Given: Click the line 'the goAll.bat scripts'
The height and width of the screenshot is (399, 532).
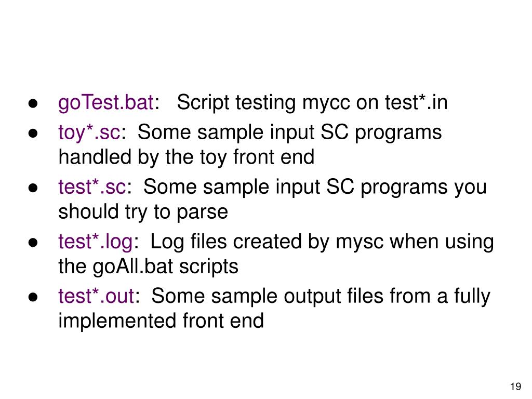Looking at the screenshot, I should click(x=148, y=266).
